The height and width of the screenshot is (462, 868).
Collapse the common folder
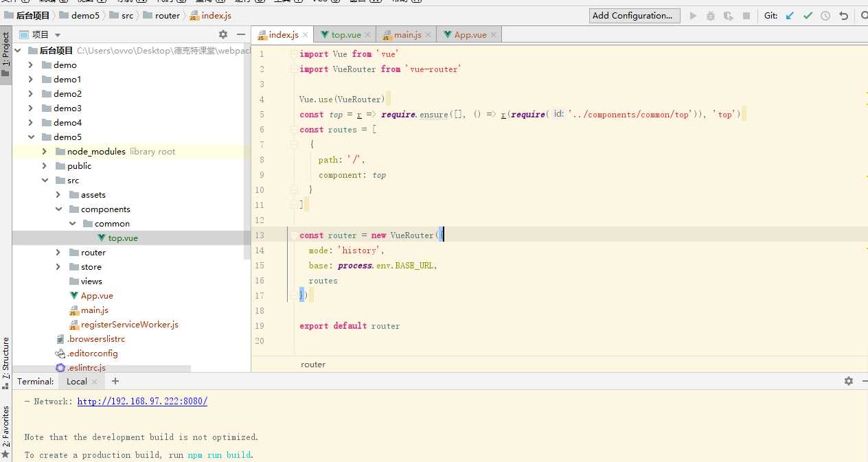coord(72,224)
